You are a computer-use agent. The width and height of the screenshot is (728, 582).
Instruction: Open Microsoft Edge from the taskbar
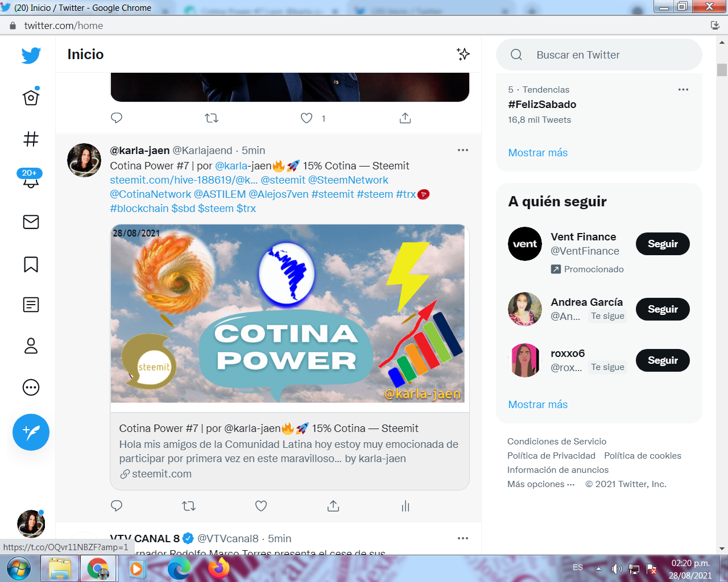pyautogui.click(x=179, y=568)
